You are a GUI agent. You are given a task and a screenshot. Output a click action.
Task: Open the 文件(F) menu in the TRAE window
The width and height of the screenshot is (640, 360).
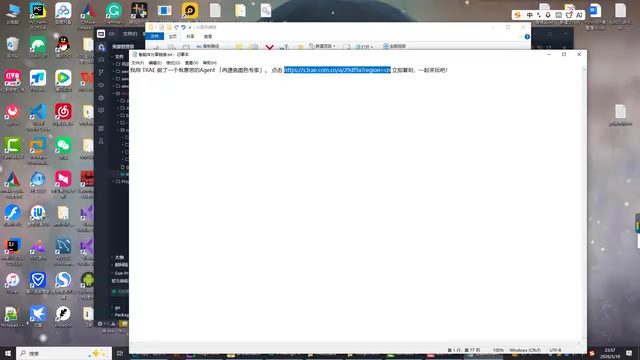[x=130, y=34]
